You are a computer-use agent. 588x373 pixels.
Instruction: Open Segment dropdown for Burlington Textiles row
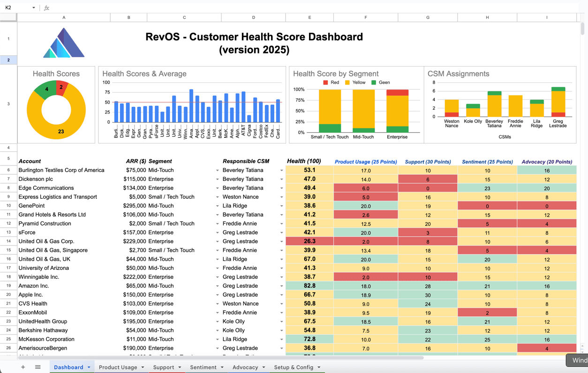click(217, 171)
